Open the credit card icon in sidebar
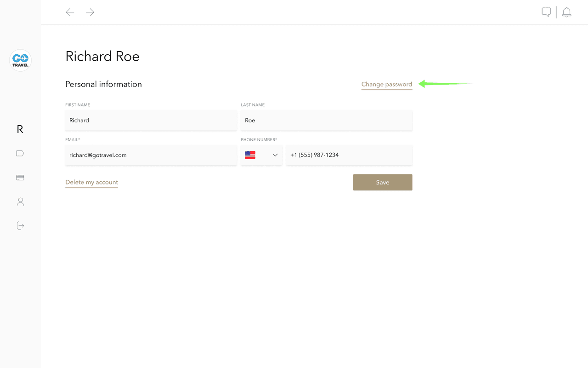Viewport: 588px width, 368px height. point(20,178)
